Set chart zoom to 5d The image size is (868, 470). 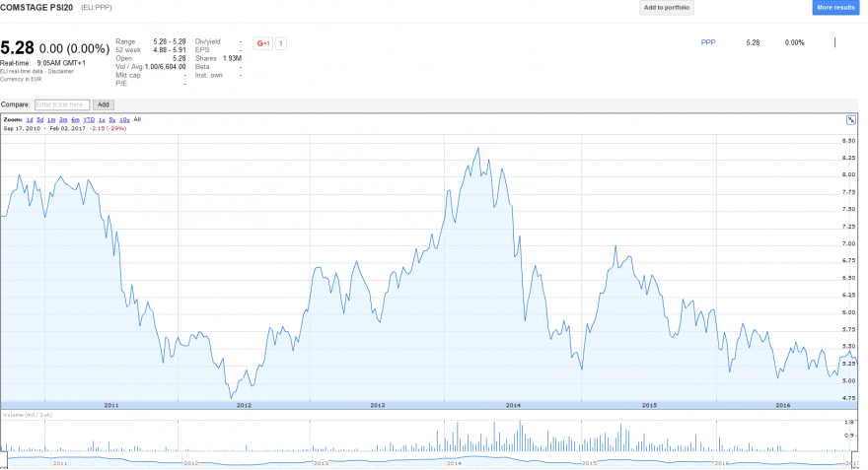(x=39, y=120)
